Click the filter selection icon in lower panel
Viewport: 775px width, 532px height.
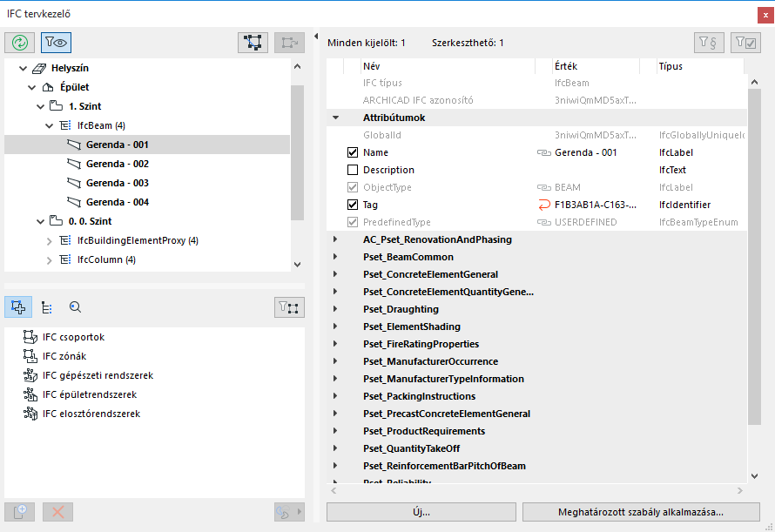pyautogui.click(x=288, y=306)
